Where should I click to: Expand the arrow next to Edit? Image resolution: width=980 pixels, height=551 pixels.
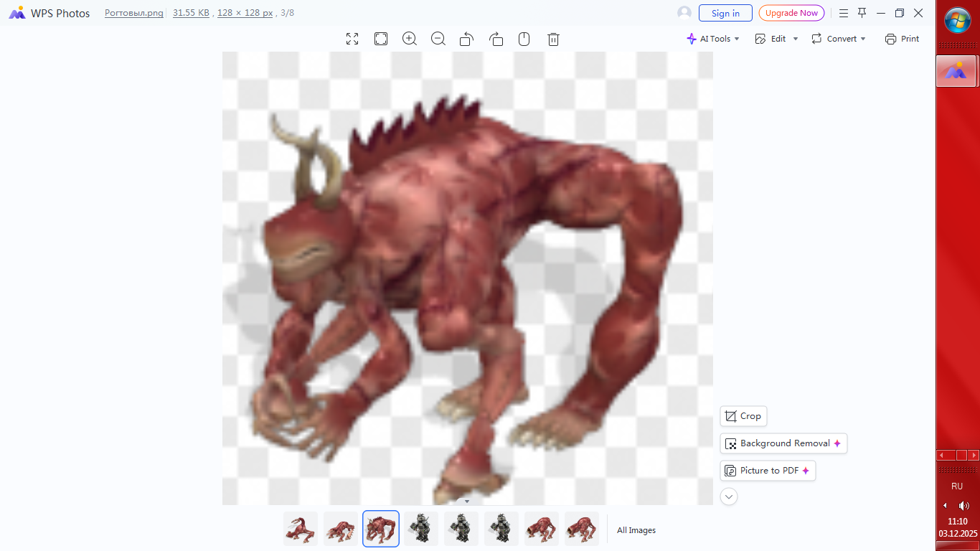pos(795,39)
